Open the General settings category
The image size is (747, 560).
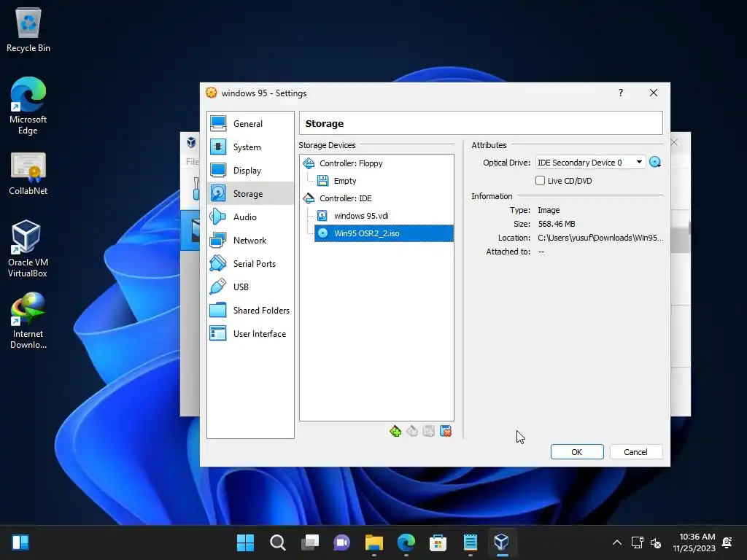click(x=250, y=124)
